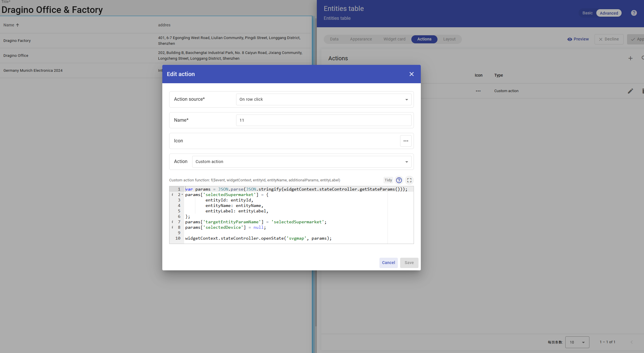Viewport: 644px width, 353px height.
Task: Expand the Custom action type dropdown
Action: (302, 162)
